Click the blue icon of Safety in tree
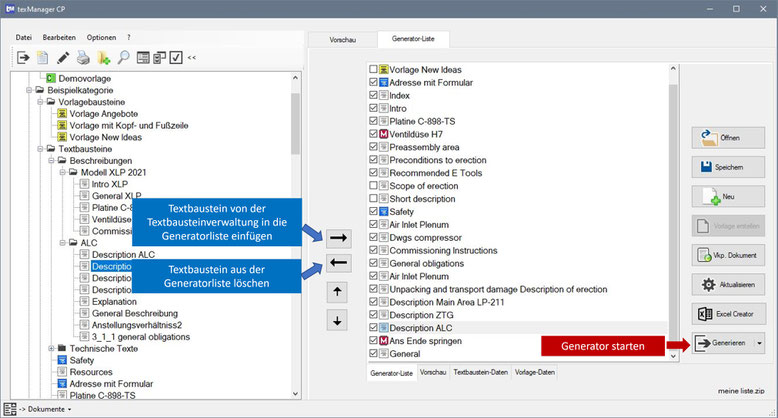This screenshot has width=778, height=418. click(62, 360)
